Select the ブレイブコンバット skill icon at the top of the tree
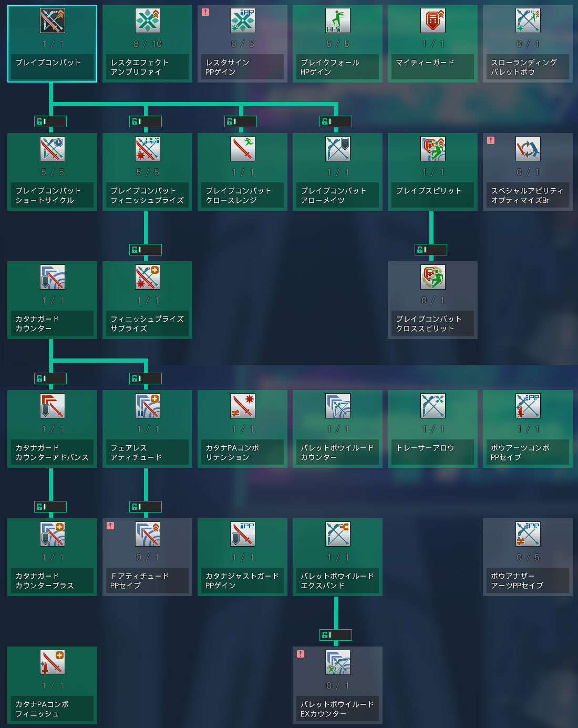578x728 pixels. point(53,21)
